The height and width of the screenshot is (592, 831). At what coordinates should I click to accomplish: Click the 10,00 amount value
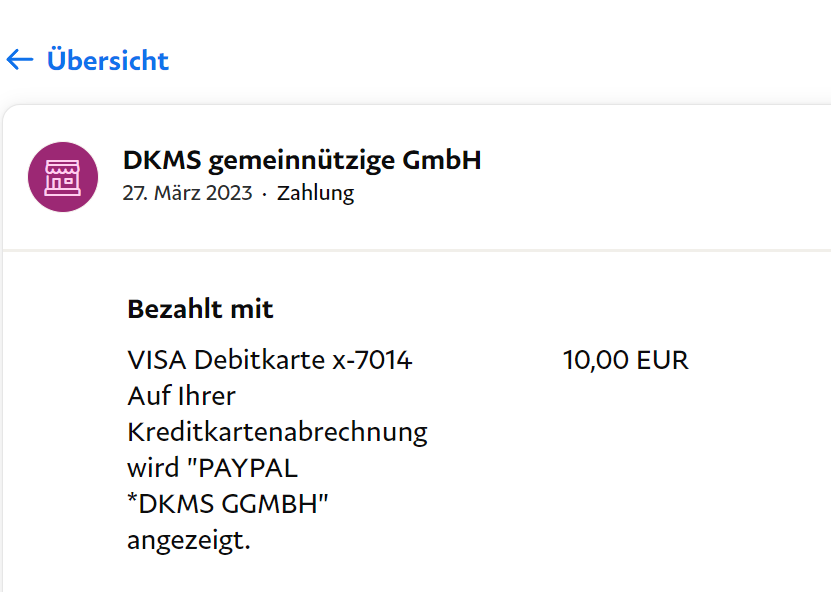coord(593,360)
